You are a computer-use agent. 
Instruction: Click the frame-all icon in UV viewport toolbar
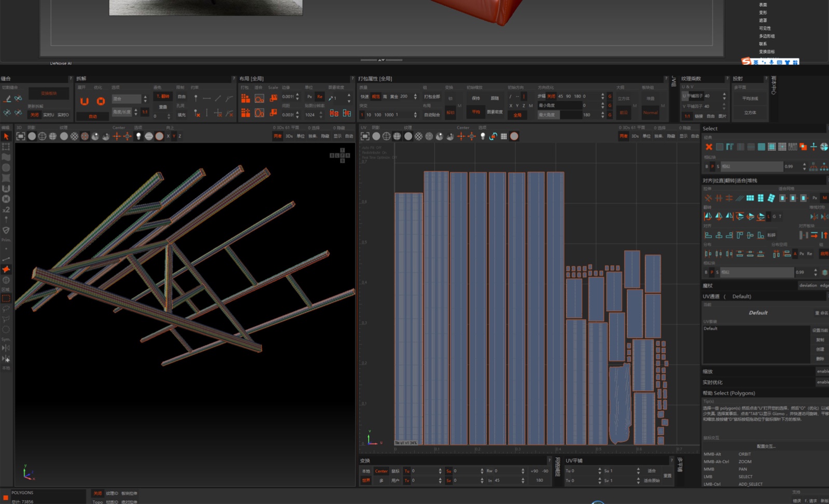click(x=365, y=136)
